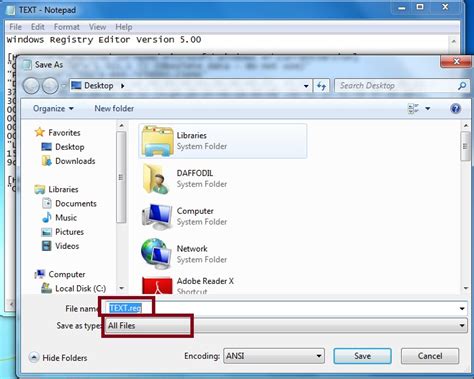Open the Help menu in Notepad

pyautogui.click(x=124, y=27)
